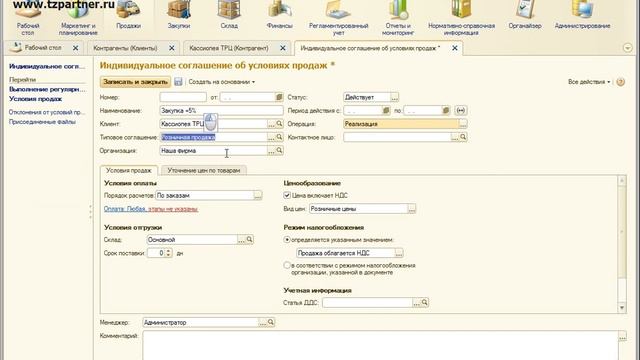640x360 pixels.
Task: Switch to Кассиопея ТРЦ (Контрагент) tab
Action: [229, 48]
